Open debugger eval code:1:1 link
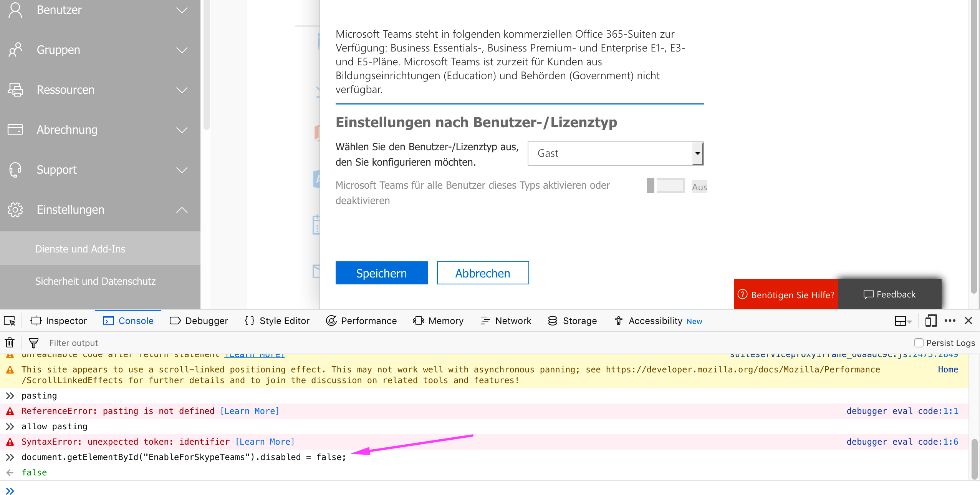Image resolution: width=980 pixels, height=495 pixels. pyautogui.click(x=902, y=411)
